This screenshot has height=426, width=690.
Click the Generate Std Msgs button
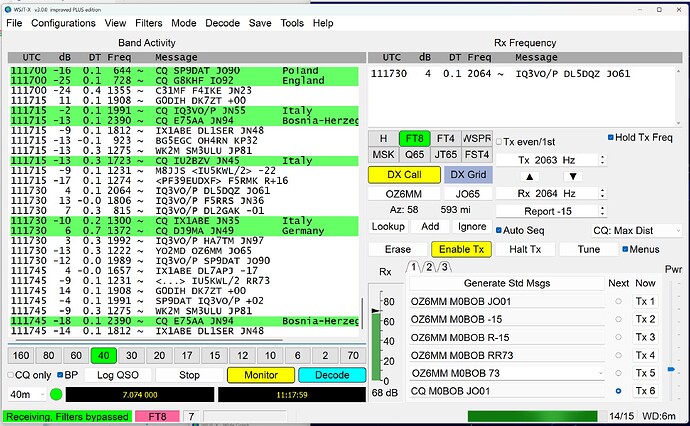click(506, 283)
